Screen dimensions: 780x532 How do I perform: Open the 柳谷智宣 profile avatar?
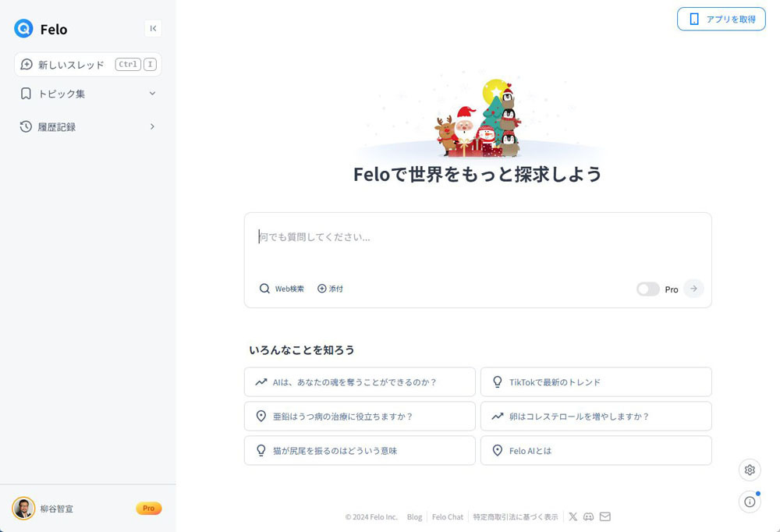point(23,509)
